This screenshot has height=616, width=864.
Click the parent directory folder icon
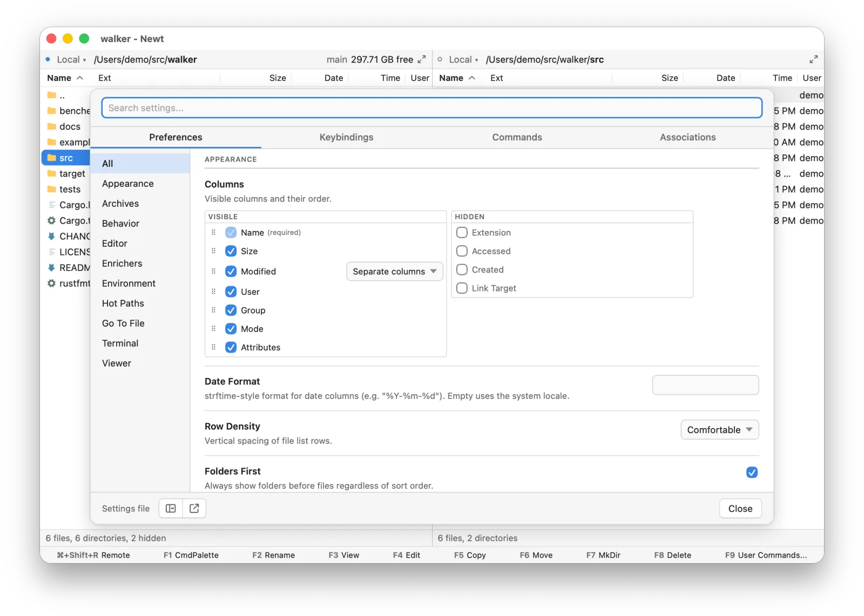(x=52, y=95)
